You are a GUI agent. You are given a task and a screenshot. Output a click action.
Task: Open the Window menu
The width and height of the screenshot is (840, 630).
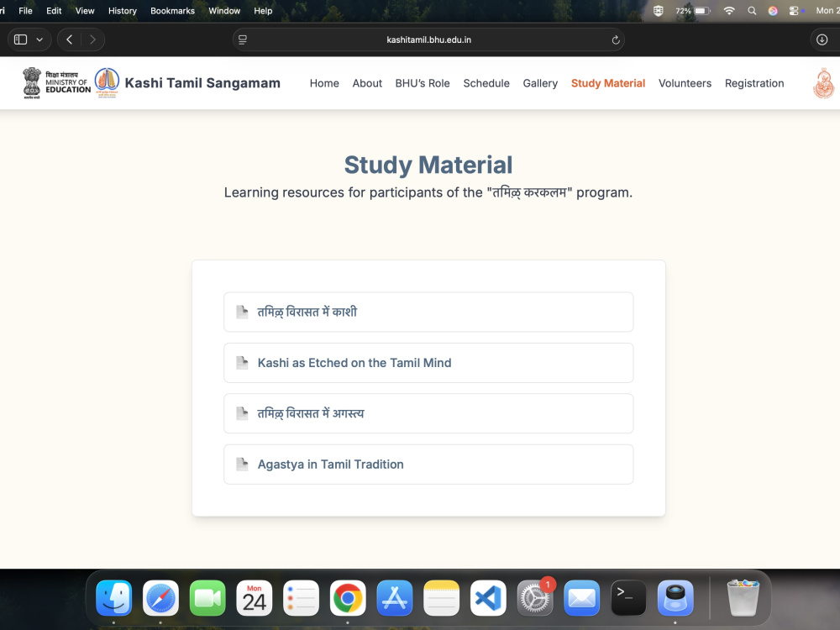coord(224,11)
